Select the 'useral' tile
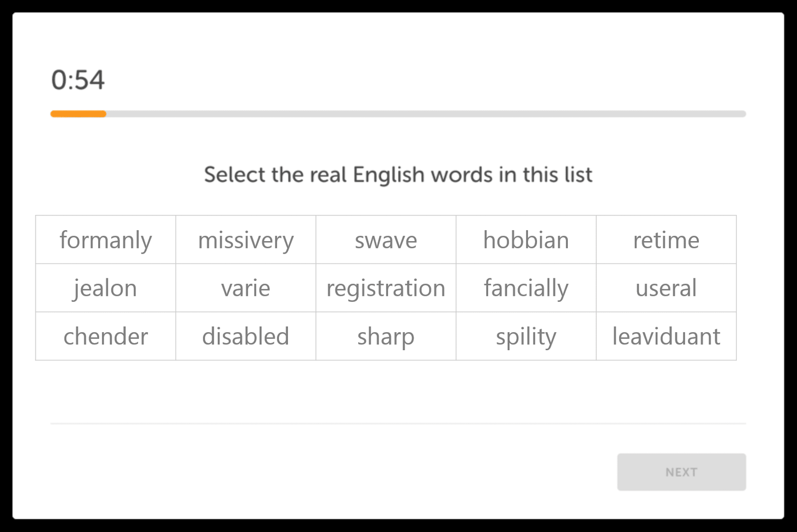This screenshot has width=797, height=532. pos(666,288)
